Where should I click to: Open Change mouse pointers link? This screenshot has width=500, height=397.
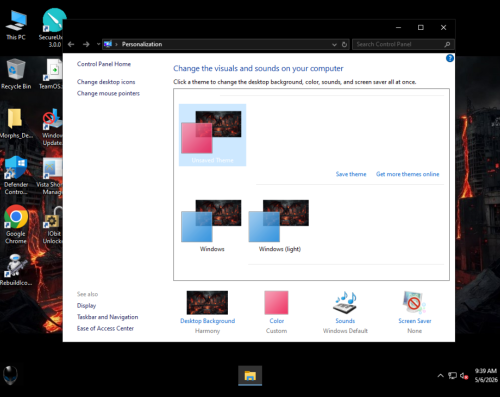coord(108,93)
